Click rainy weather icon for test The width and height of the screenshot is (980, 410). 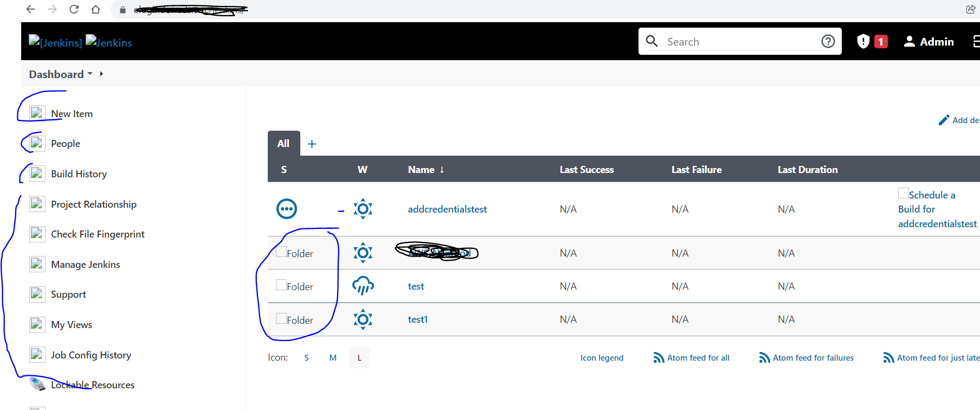[363, 286]
